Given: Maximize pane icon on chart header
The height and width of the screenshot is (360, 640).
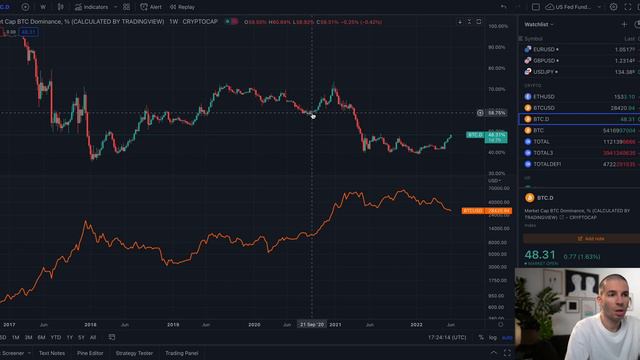Looking at the screenshot, I should (479, 21).
